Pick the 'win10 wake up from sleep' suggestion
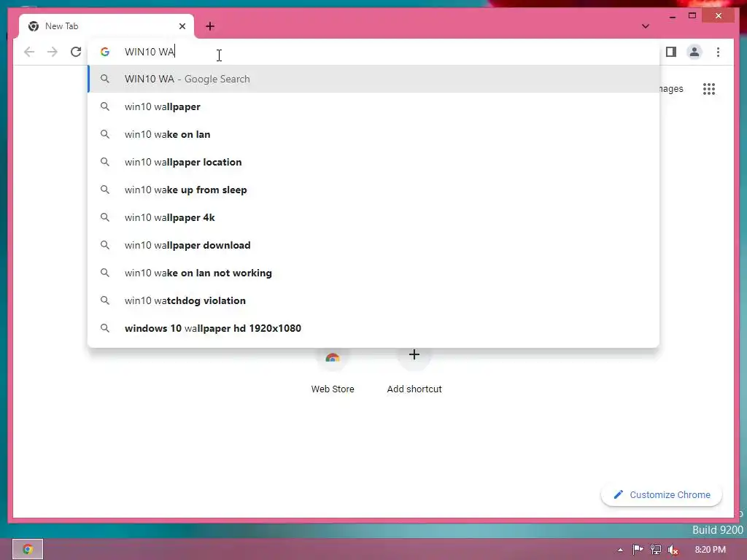The width and height of the screenshot is (747, 560). 373,190
